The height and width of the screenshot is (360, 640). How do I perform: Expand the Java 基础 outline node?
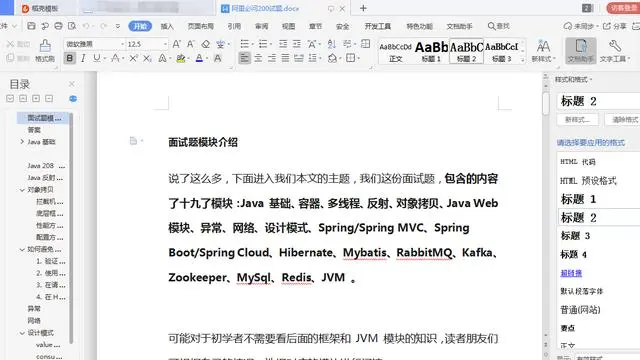pyautogui.click(x=22, y=142)
